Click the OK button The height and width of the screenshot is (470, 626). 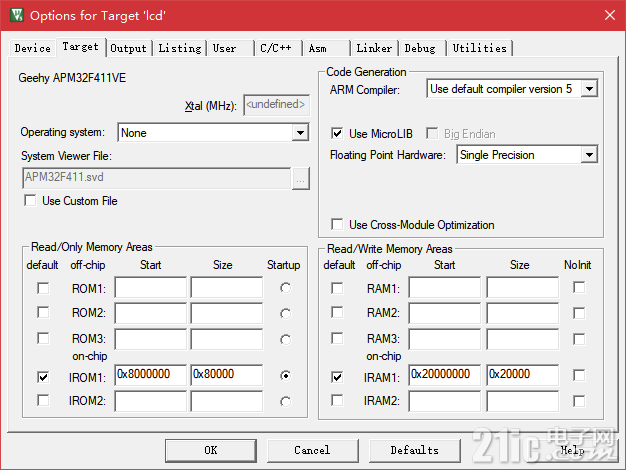(211, 450)
